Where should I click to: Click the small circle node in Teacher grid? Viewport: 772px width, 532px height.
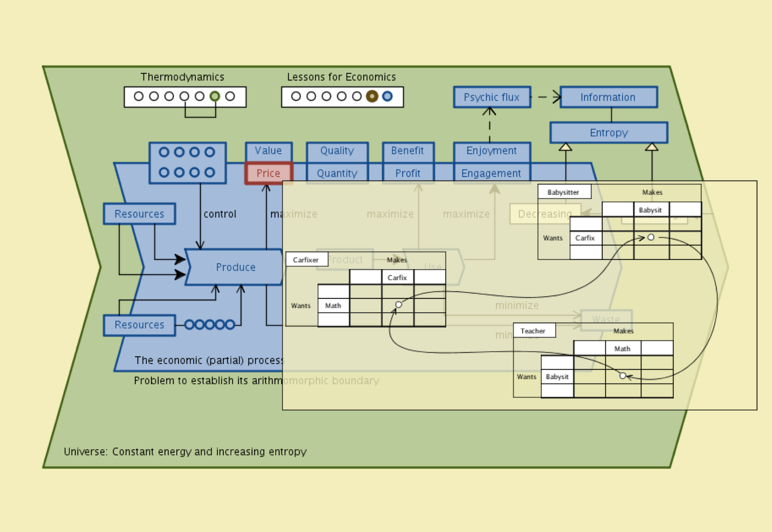tap(622, 376)
